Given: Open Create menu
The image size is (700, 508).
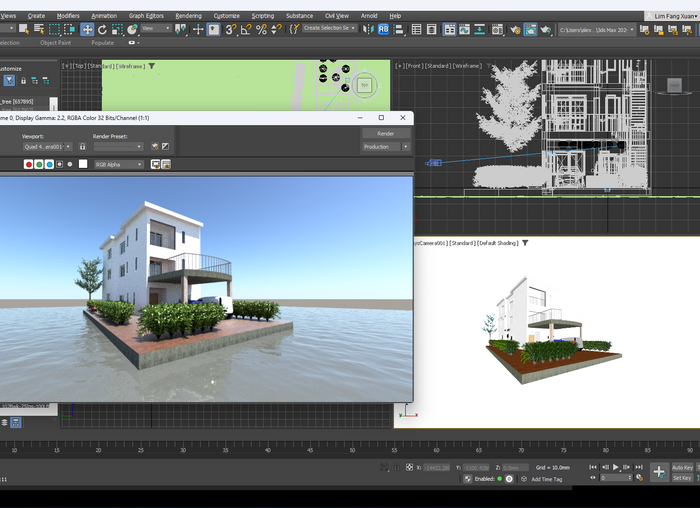Looking at the screenshot, I should (36, 16).
